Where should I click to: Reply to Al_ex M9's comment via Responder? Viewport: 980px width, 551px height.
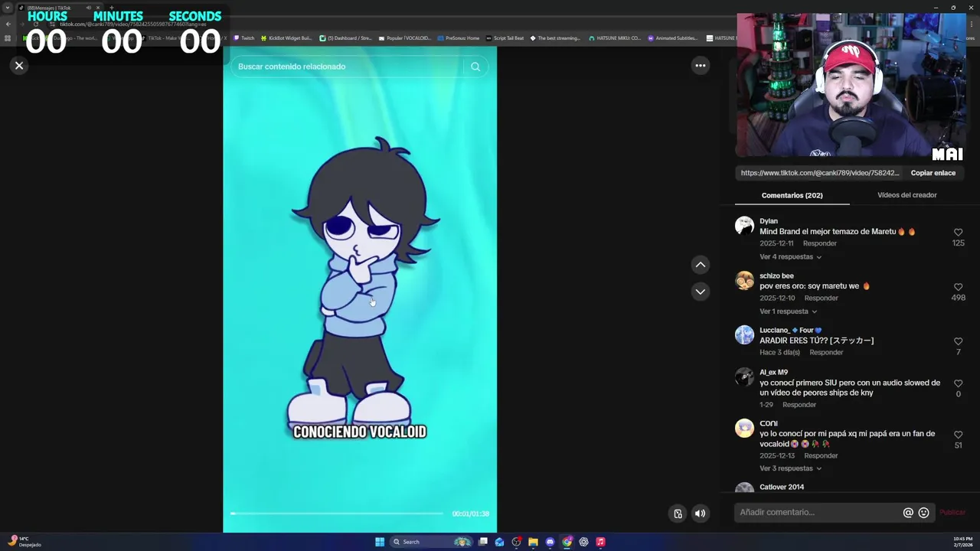click(x=799, y=405)
